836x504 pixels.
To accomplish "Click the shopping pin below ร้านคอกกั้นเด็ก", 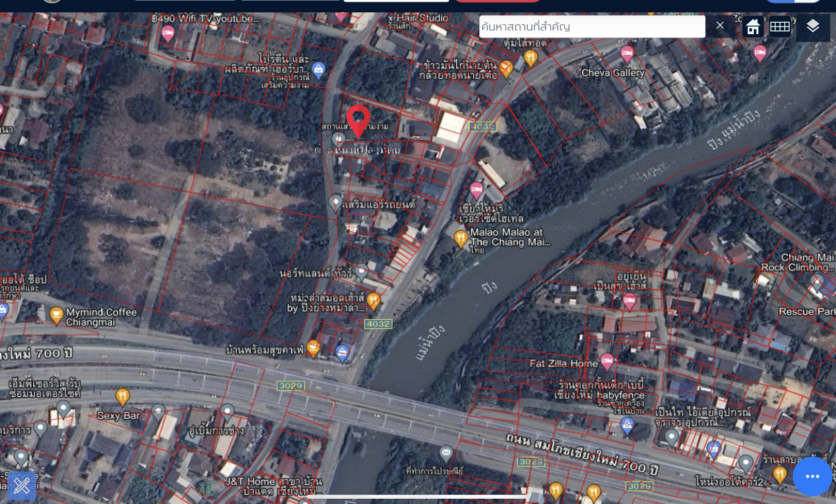I will (x=627, y=426).
